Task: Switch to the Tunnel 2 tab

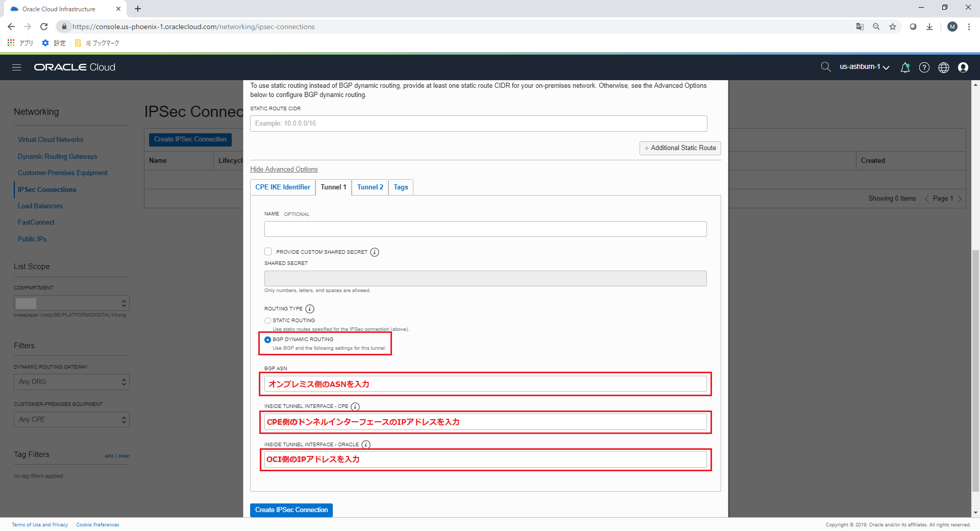Action: coord(370,187)
